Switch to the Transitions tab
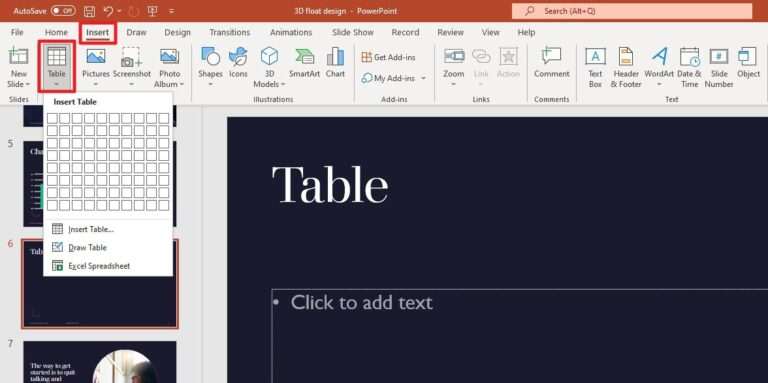Screen dimensions: 768x383 click(x=230, y=32)
